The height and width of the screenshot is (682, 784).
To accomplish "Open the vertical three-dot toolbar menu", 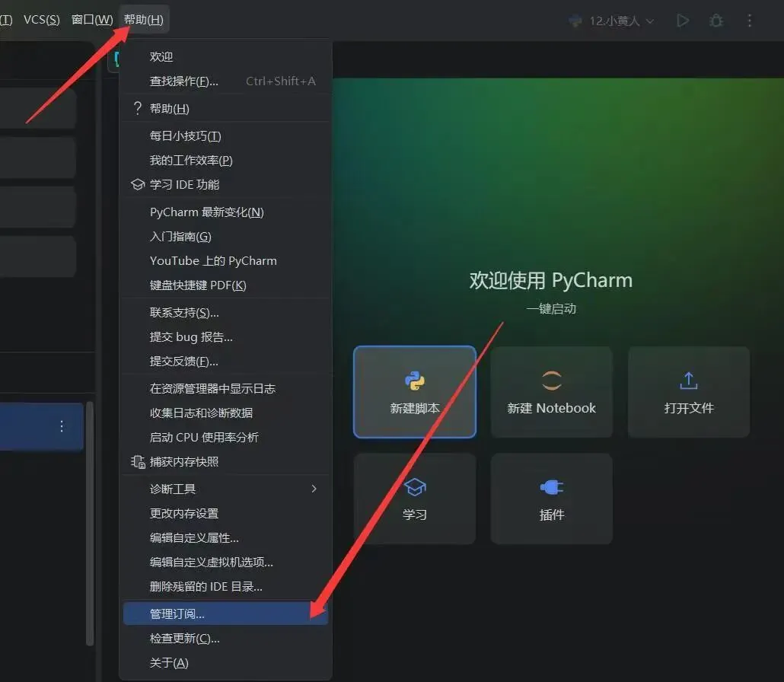I will [749, 21].
